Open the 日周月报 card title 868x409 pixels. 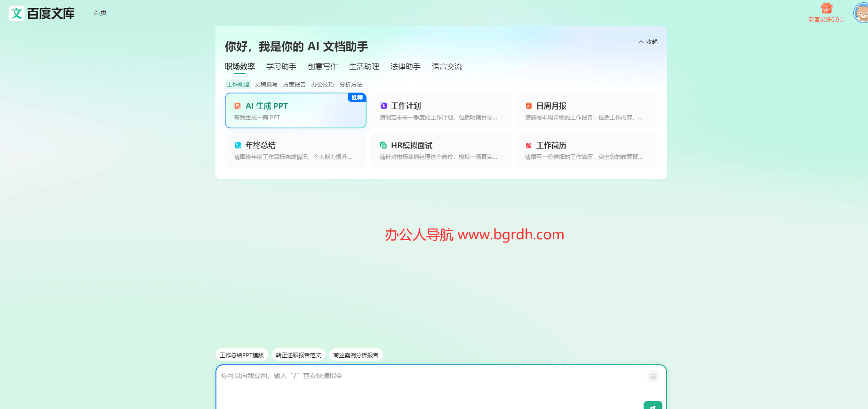click(x=551, y=106)
